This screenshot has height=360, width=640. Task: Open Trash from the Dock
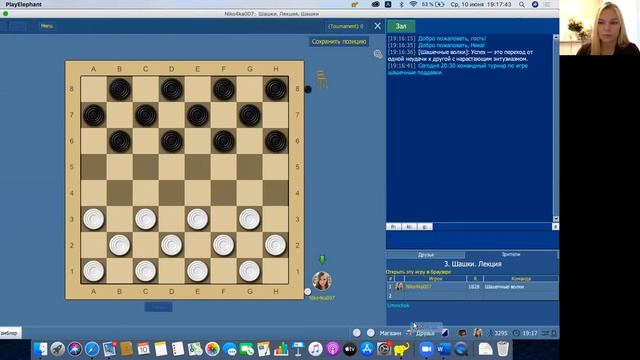pos(503,349)
